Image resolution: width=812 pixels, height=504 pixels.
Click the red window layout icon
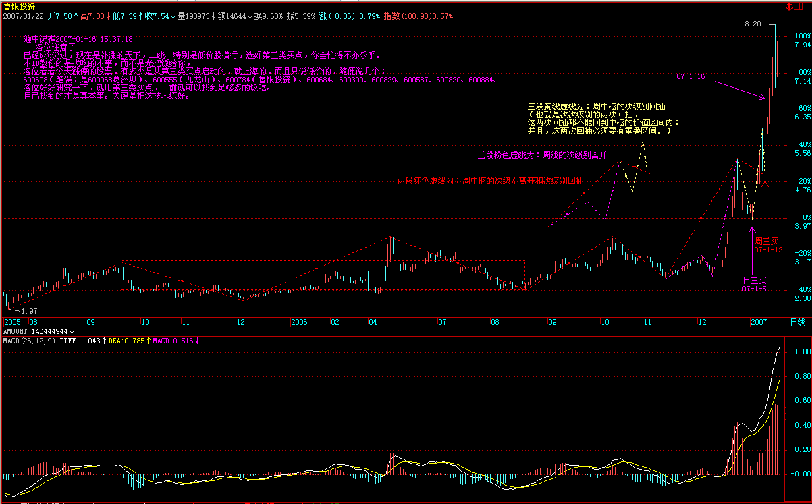click(x=799, y=6)
